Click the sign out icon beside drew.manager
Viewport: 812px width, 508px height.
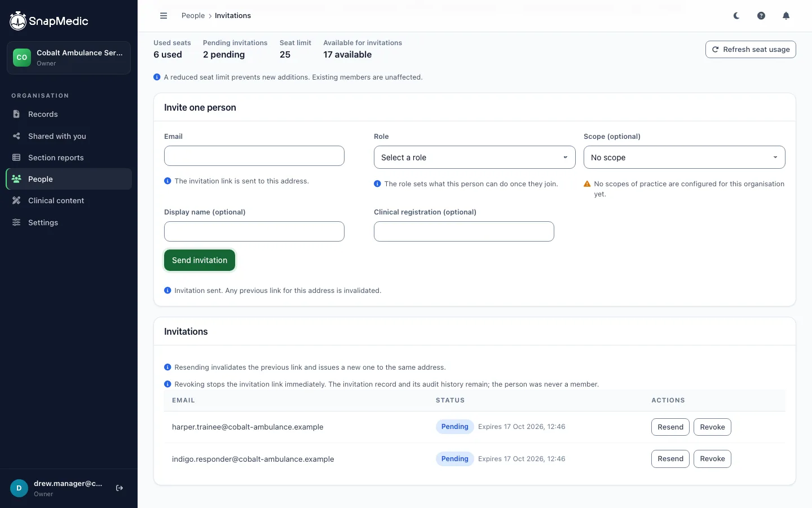tap(120, 488)
